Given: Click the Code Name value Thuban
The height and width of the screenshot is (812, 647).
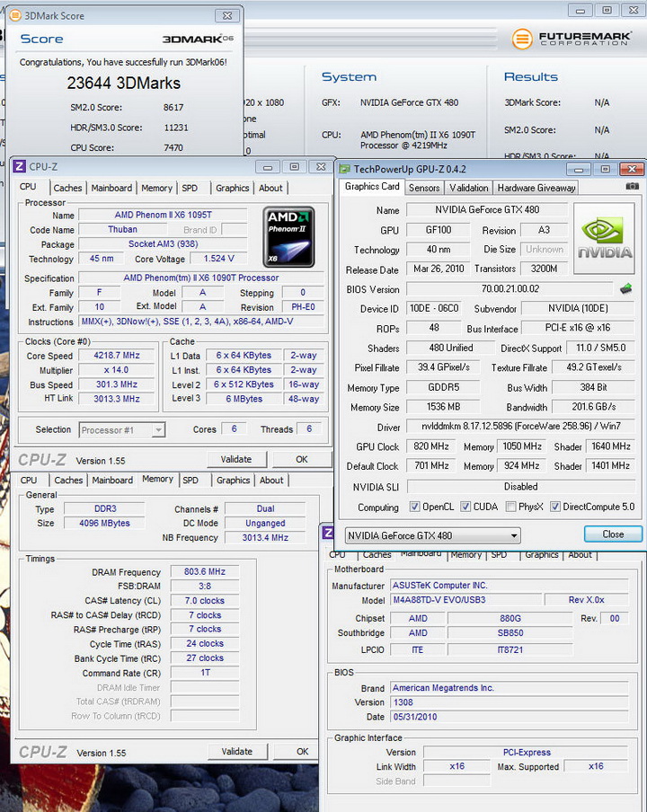Looking at the screenshot, I should (x=123, y=229).
